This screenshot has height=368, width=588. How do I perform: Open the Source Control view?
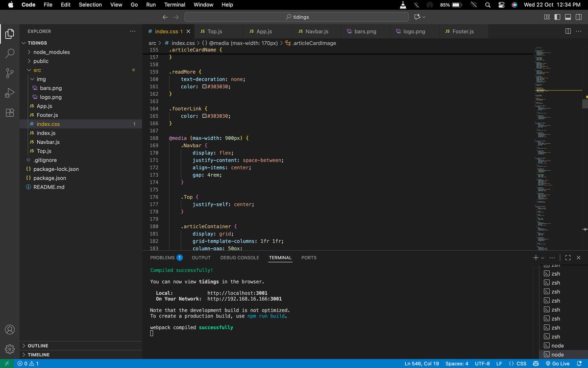click(x=10, y=73)
